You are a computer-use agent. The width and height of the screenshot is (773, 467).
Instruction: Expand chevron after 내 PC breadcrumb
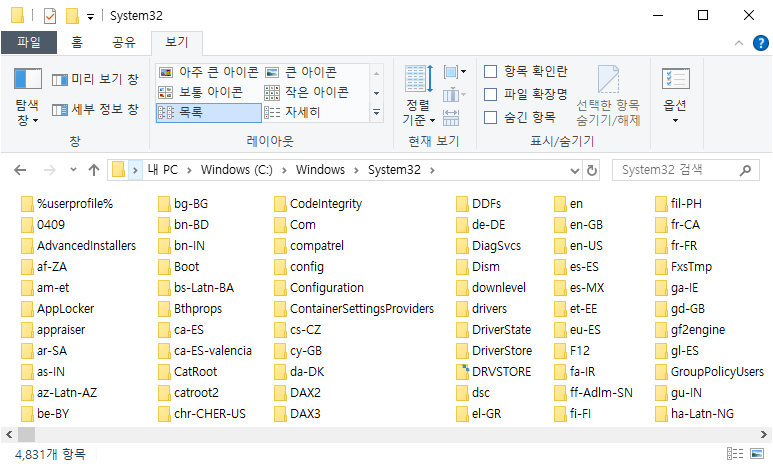coord(189,171)
